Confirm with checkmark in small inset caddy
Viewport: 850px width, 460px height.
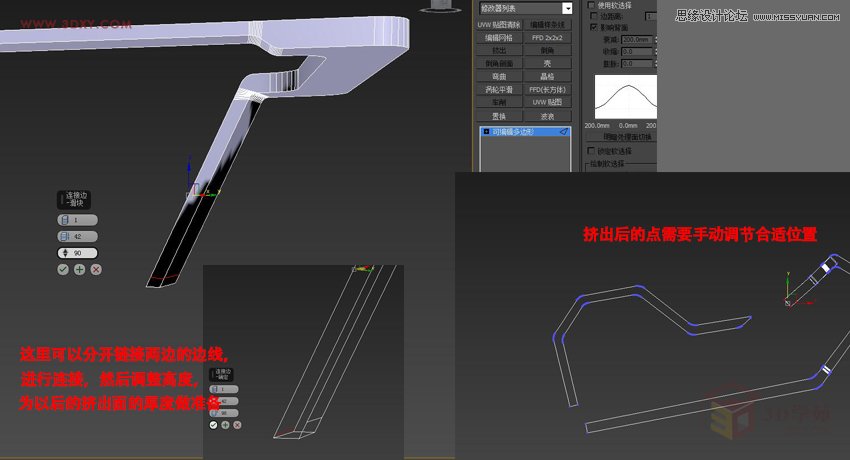(213, 425)
